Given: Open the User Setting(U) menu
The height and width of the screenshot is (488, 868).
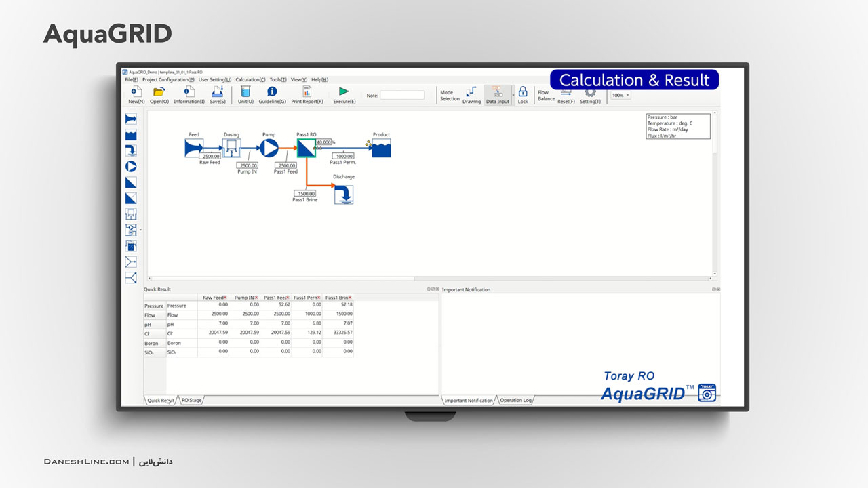Looking at the screenshot, I should click(215, 79).
